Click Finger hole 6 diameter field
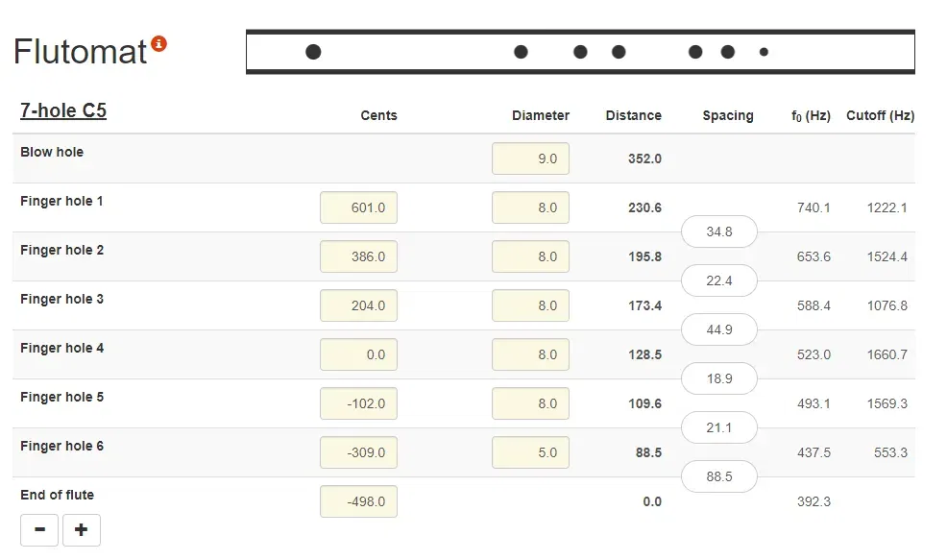 click(530, 452)
